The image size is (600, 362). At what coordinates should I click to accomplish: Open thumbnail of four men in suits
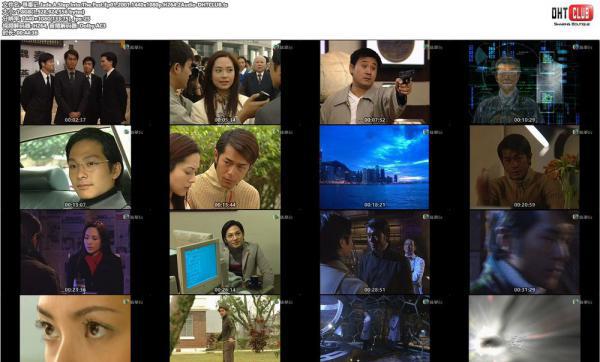point(75,82)
